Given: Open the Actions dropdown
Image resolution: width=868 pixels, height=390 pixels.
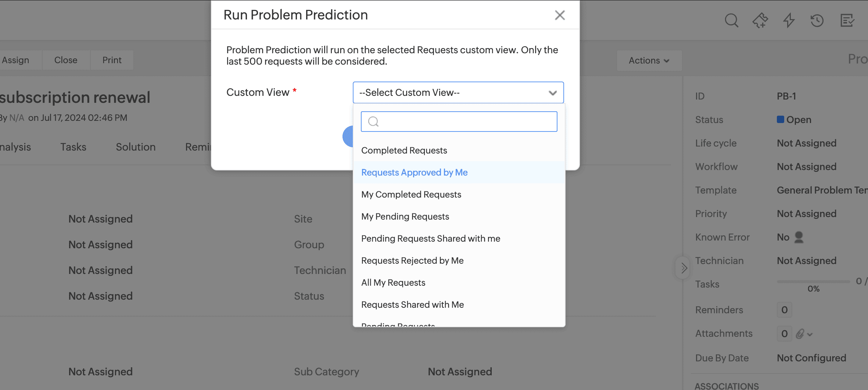Looking at the screenshot, I should (649, 60).
